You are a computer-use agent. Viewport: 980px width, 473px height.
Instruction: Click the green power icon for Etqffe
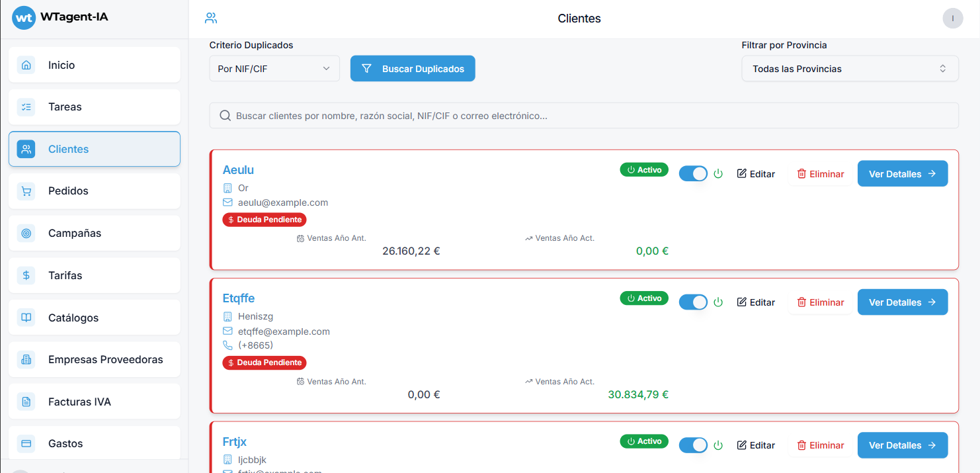718,302
